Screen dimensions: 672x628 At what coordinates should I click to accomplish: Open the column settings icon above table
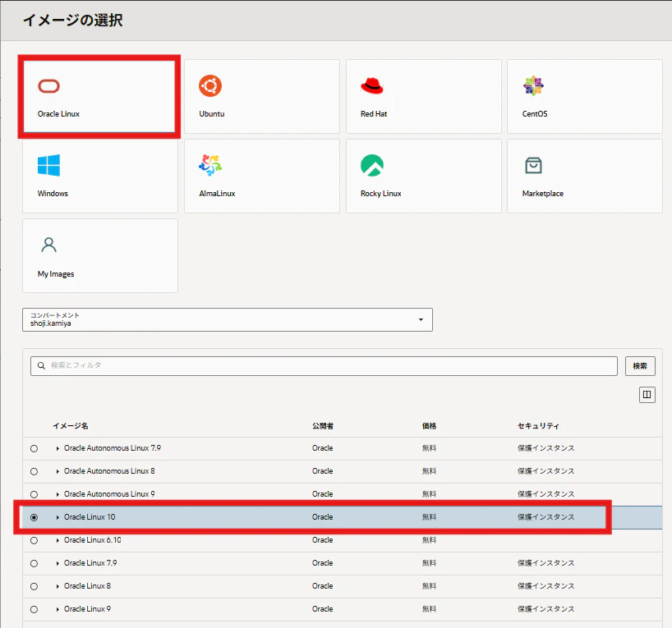pos(647,395)
